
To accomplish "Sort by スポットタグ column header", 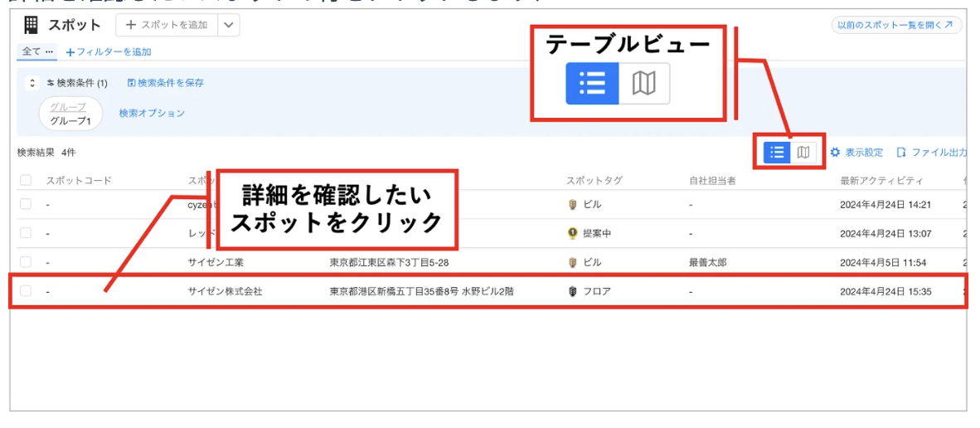I will 594,181.
